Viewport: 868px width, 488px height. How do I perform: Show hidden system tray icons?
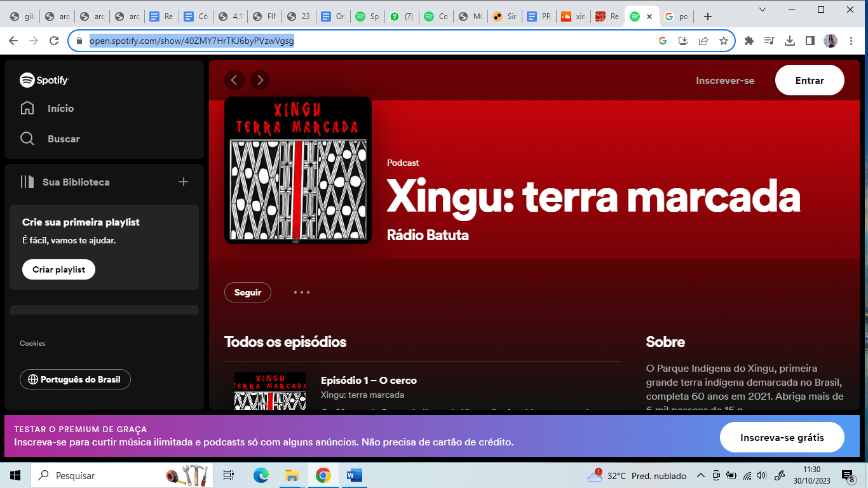coord(701,475)
